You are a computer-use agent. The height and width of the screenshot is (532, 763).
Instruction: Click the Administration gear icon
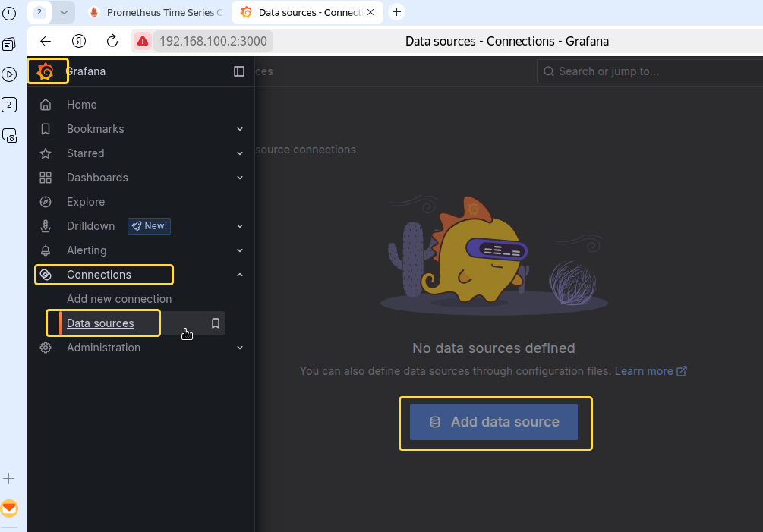point(46,348)
